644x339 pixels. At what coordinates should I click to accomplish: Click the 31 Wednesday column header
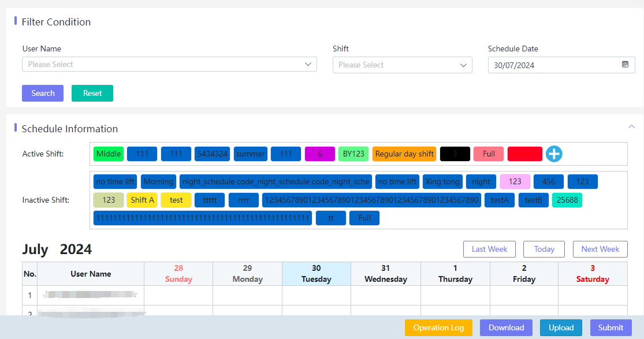coord(386,274)
